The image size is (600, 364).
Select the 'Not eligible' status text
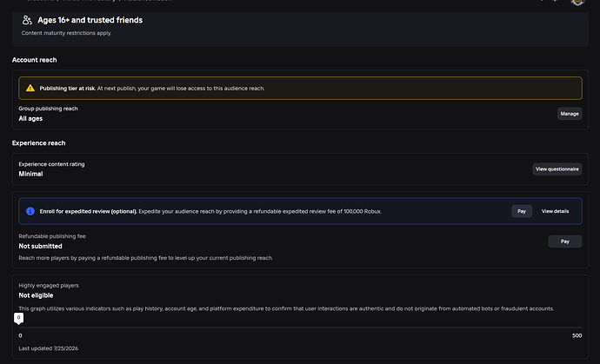click(36, 295)
